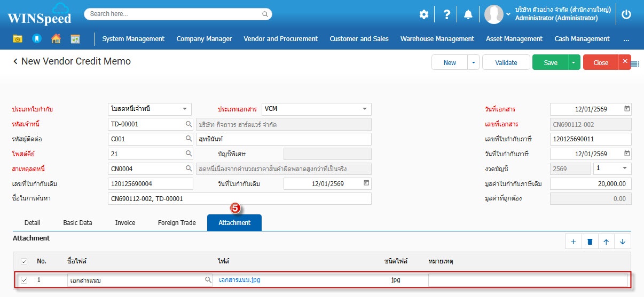Delete attachment with the trash icon
This screenshot has width=644, height=297.
[590, 242]
